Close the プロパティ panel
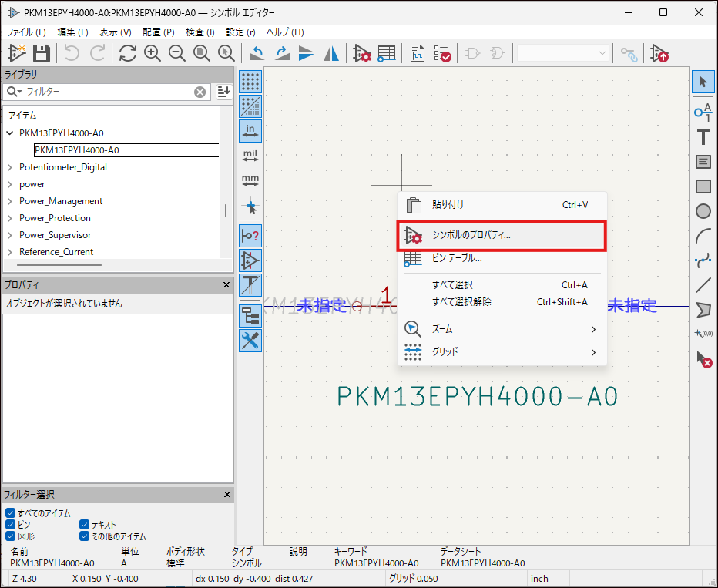Screen dimensions: 718x588 pyautogui.click(x=226, y=285)
